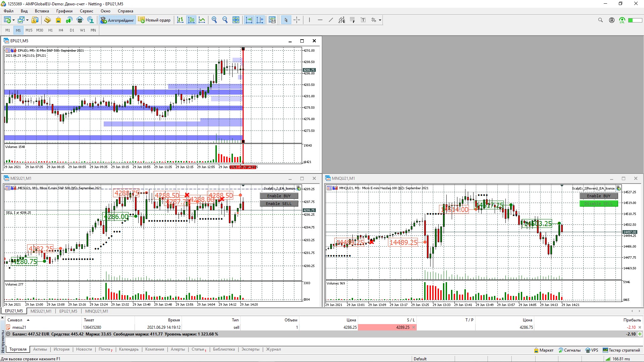Open the new chart icon

7,20
